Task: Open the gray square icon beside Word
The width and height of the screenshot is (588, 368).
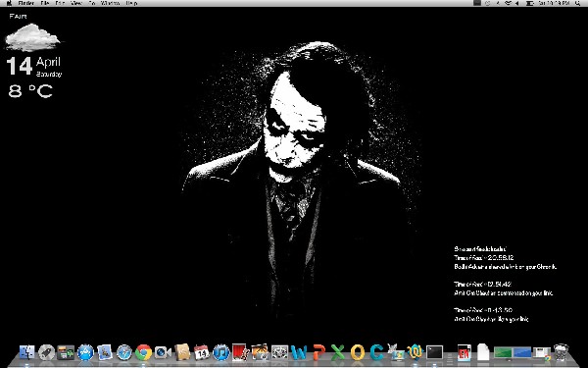Action: tap(279, 352)
